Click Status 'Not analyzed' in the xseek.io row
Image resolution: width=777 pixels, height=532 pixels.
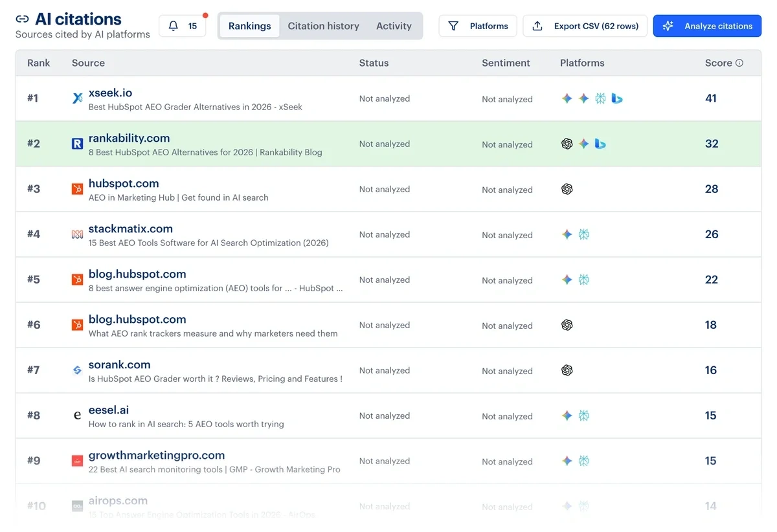click(385, 98)
